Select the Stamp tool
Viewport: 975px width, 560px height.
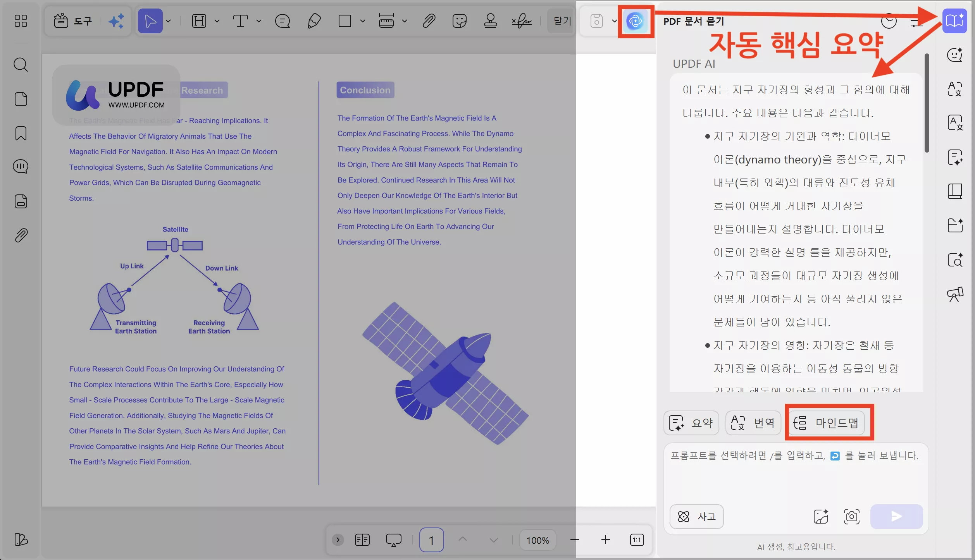click(x=490, y=21)
